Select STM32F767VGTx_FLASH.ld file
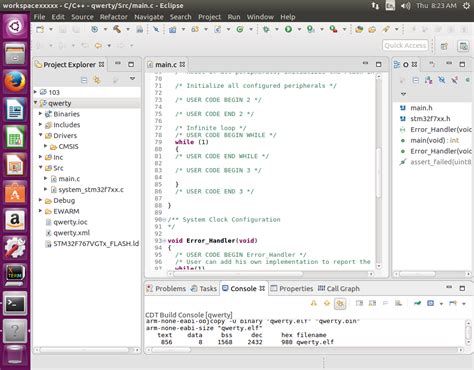The width and height of the screenshot is (474, 370). point(96,244)
